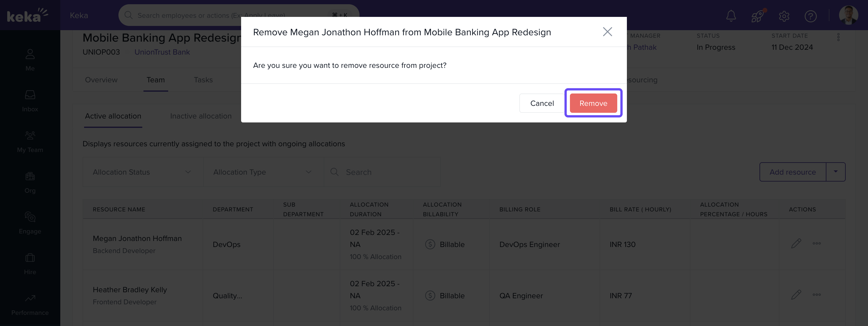Switch to the Overview tab

101,80
